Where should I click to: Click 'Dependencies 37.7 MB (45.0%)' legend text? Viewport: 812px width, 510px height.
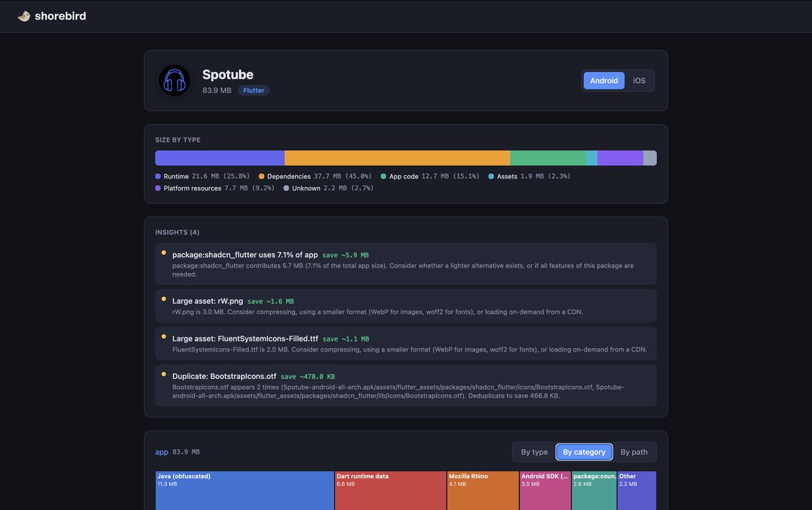(319, 176)
